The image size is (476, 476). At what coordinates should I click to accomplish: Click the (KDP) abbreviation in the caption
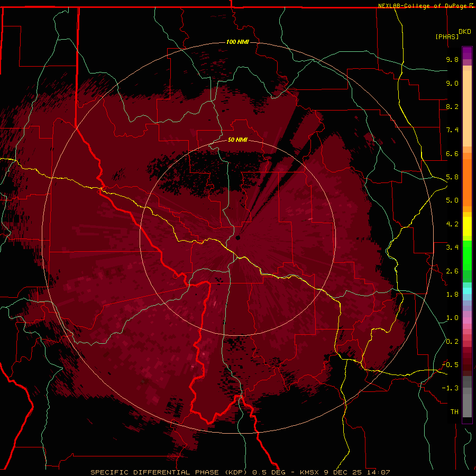tap(237, 472)
